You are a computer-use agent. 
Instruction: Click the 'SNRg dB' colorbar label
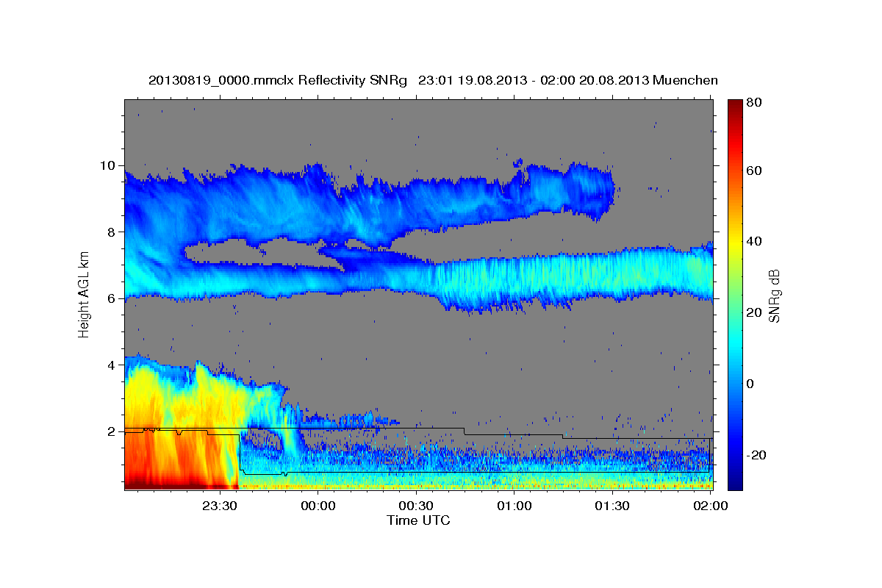(773, 295)
